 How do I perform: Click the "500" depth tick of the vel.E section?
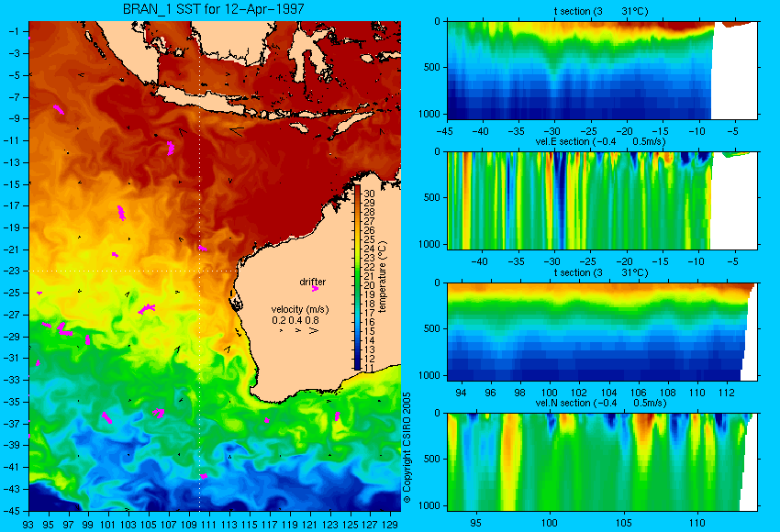point(432,197)
